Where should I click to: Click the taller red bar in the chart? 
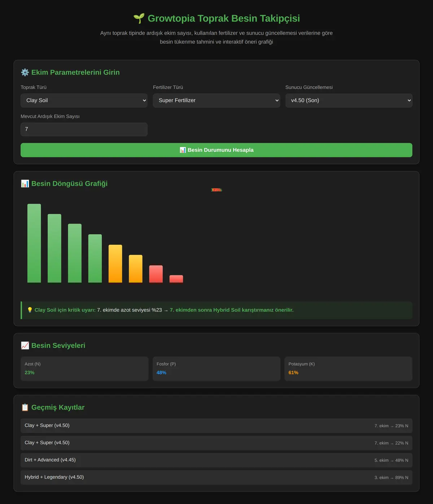point(156,274)
